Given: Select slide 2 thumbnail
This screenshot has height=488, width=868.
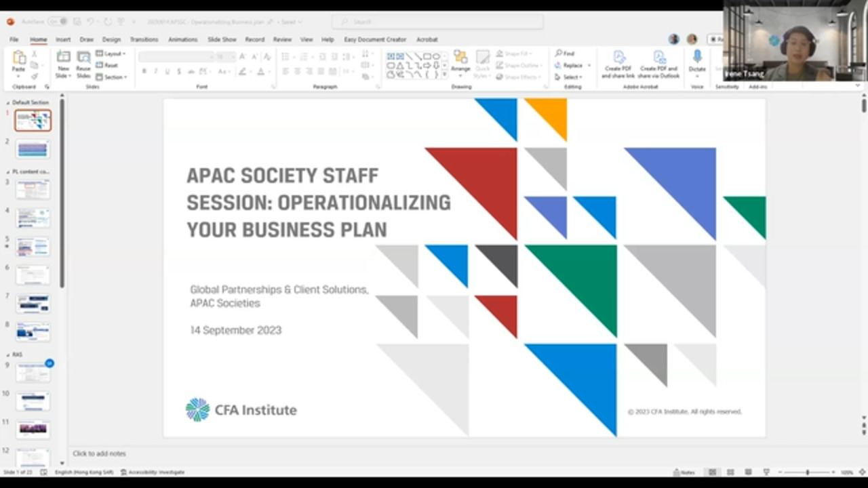Looking at the screenshot, I should point(33,148).
